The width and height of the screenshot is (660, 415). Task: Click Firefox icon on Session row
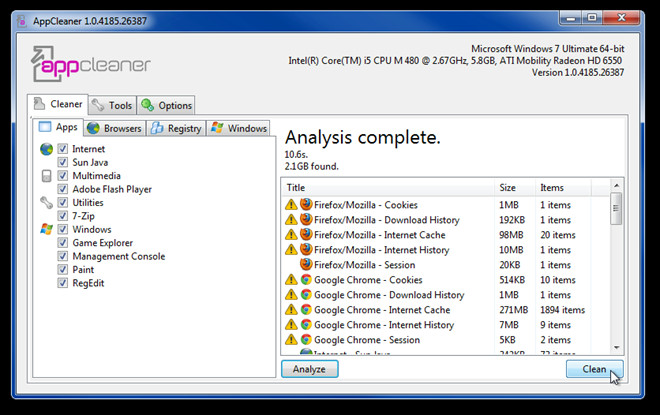point(306,265)
